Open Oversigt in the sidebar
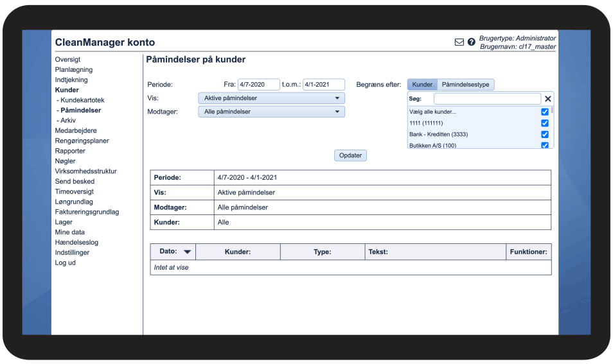 [x=67, y=59]
